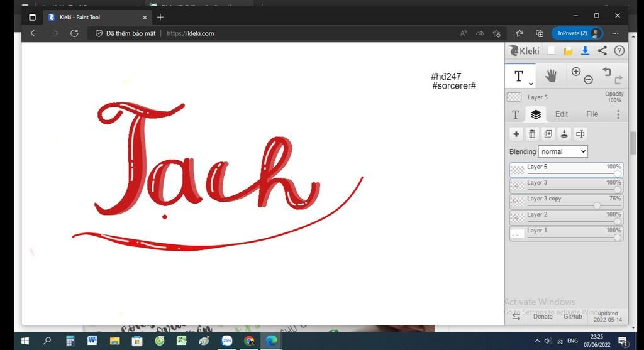
Task: Merge layer down
Action: [564, 134]
